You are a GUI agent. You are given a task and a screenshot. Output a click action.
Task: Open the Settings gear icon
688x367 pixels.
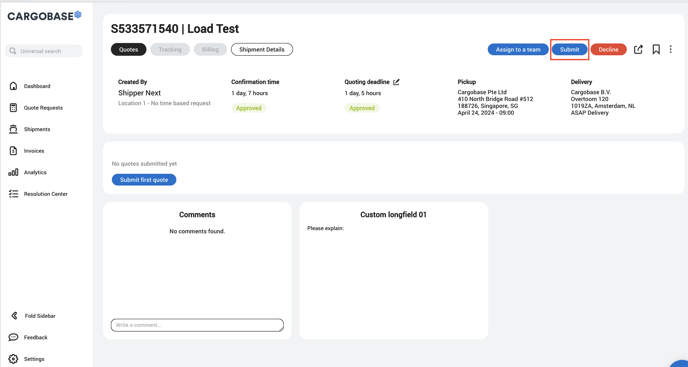tap(14, 359)
